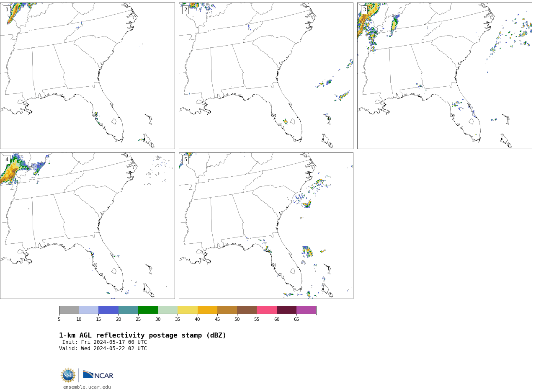Click the colorbar tick label 65
Screen dimensions: 536x392
pyautogui.click(x=296, y=319)
